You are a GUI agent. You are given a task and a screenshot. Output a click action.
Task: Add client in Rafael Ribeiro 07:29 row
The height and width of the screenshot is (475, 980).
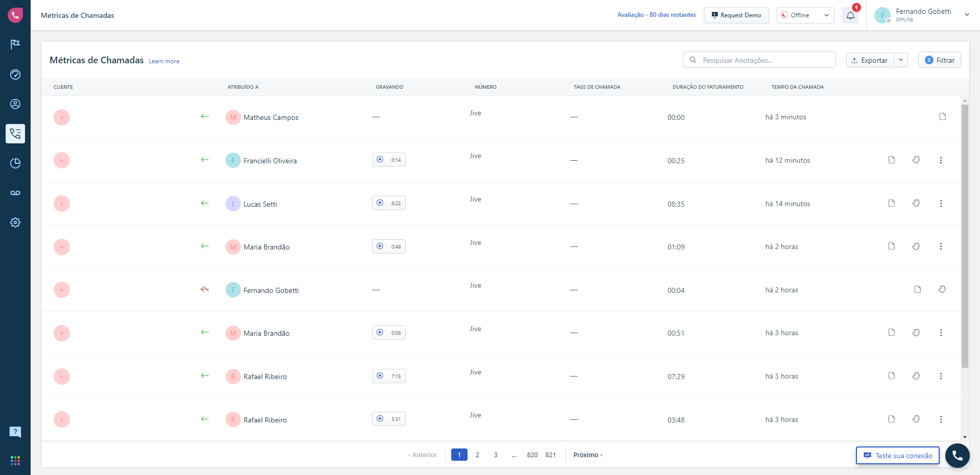62,377
